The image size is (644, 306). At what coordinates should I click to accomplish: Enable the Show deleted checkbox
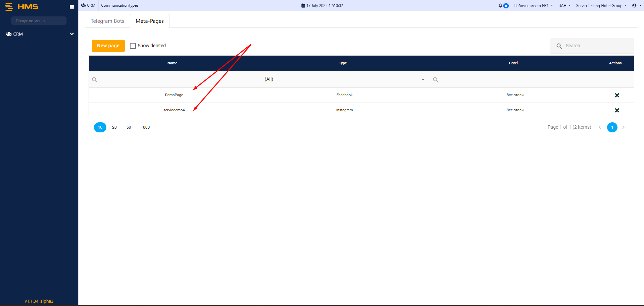133,46
